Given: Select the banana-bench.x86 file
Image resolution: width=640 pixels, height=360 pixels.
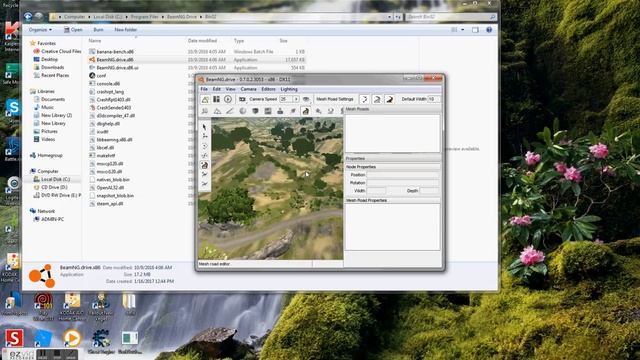Looking at the screenshot, I should pyautogui.click(x=111, y=52).
